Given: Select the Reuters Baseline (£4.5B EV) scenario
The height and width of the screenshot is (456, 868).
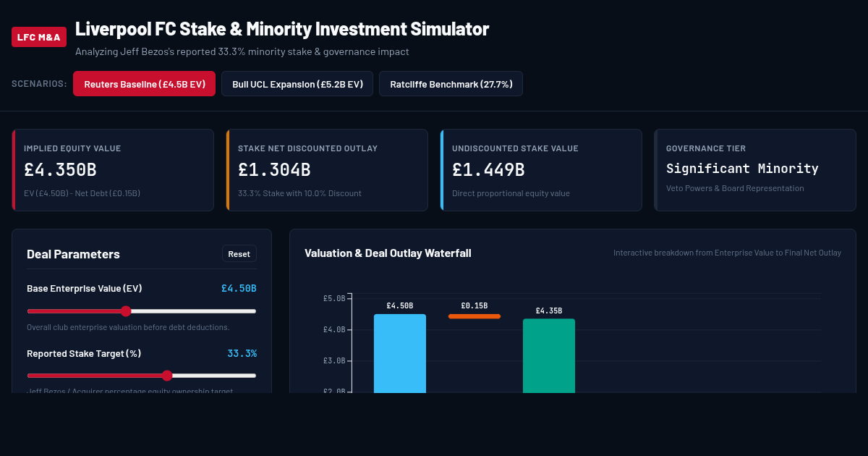Looking at the screenshot, I should tap(145, 84).
